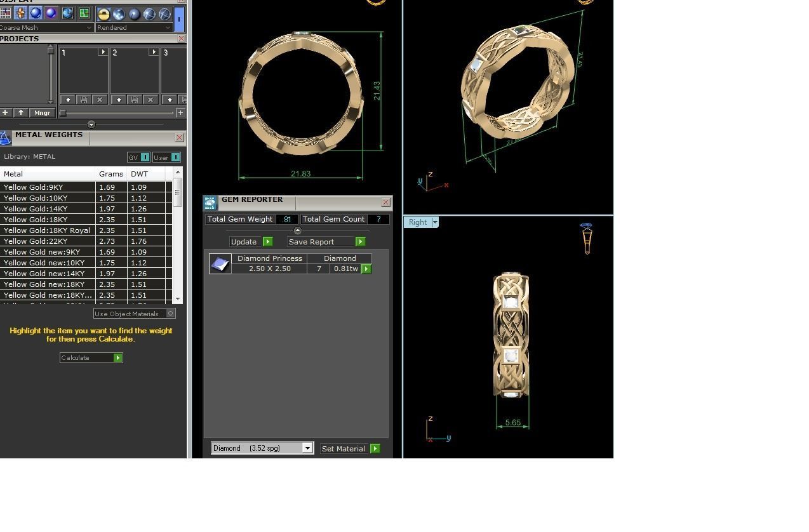This screenshot has width=809, height=532.
Task: Select the Yellow Gold new:10KY row
Action: click(86, 263)
